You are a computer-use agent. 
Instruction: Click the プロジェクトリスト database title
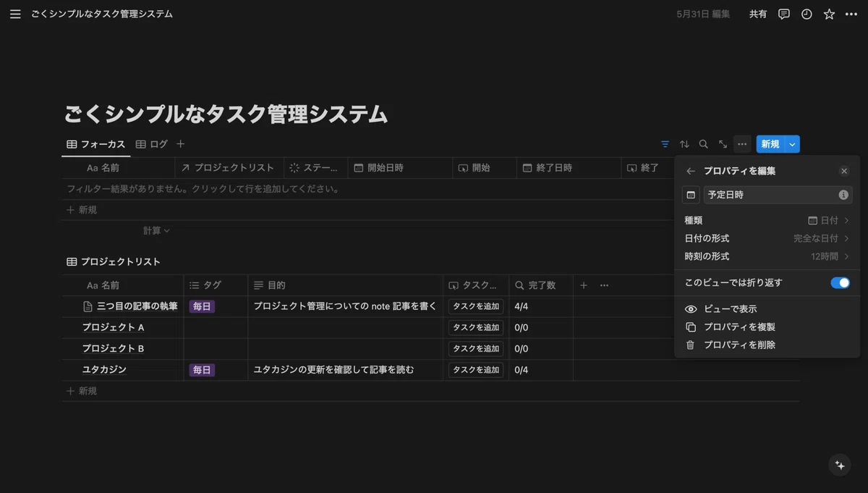coord(120,262)
